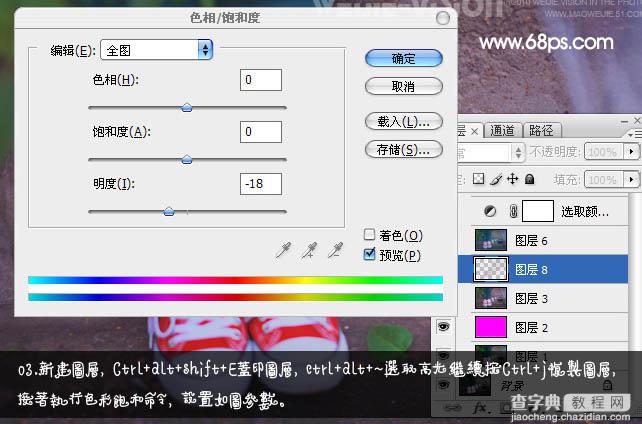Select the first eyedropper tool
The width and height of the screenshot is (642, 424).
pos(283,250)
